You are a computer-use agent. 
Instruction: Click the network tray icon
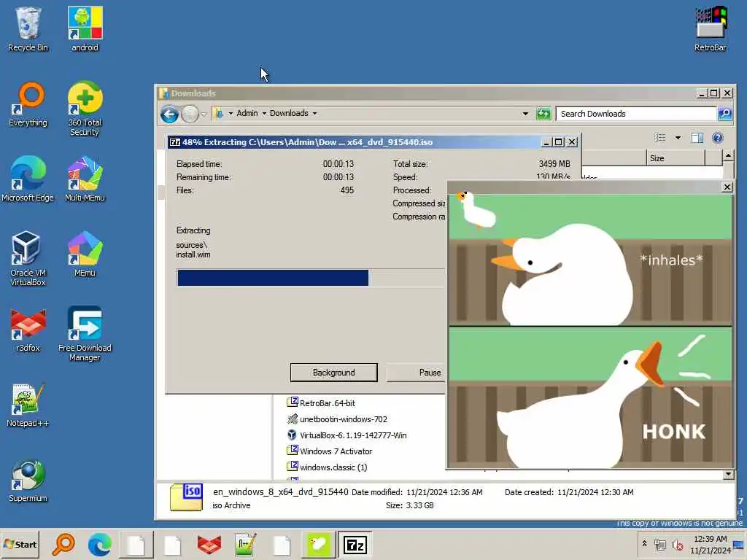659,544
